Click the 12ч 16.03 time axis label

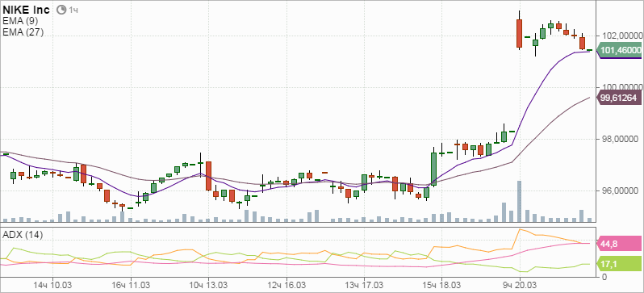click(x=286, y=285)
